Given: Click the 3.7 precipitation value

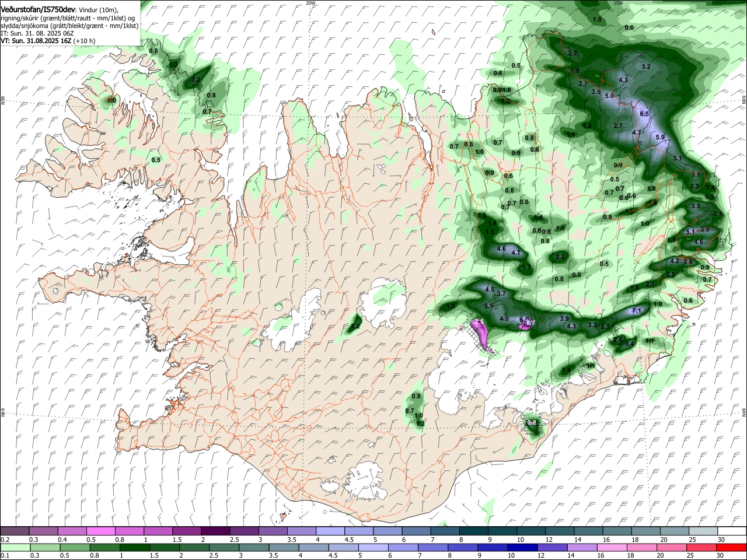Looking at the screenshot, I should coord(501,293).
